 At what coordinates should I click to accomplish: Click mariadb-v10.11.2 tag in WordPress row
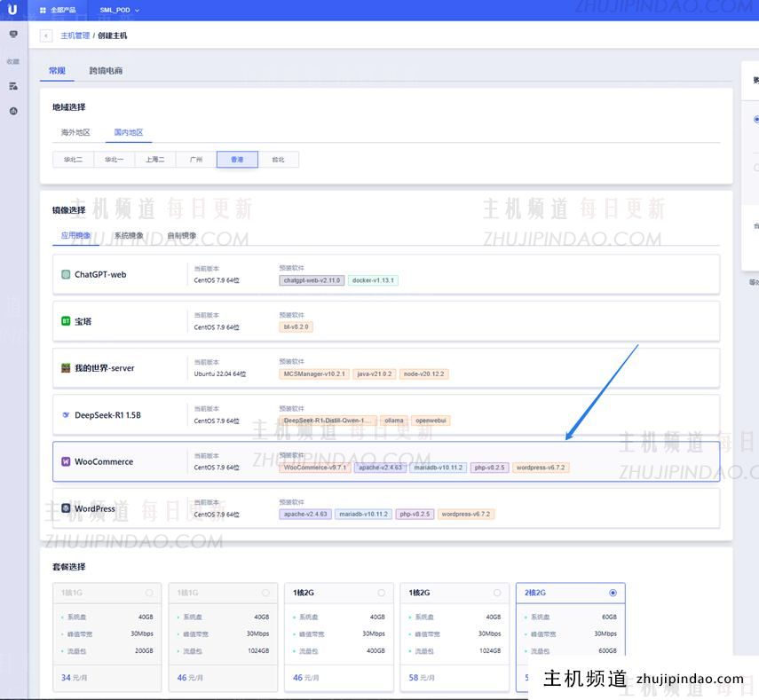(364, 515)
